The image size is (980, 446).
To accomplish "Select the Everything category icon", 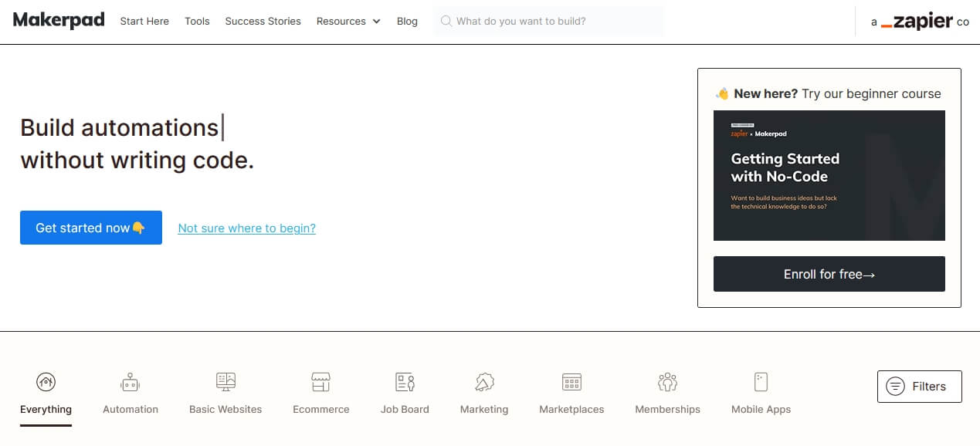I will (x=46, y=381).
